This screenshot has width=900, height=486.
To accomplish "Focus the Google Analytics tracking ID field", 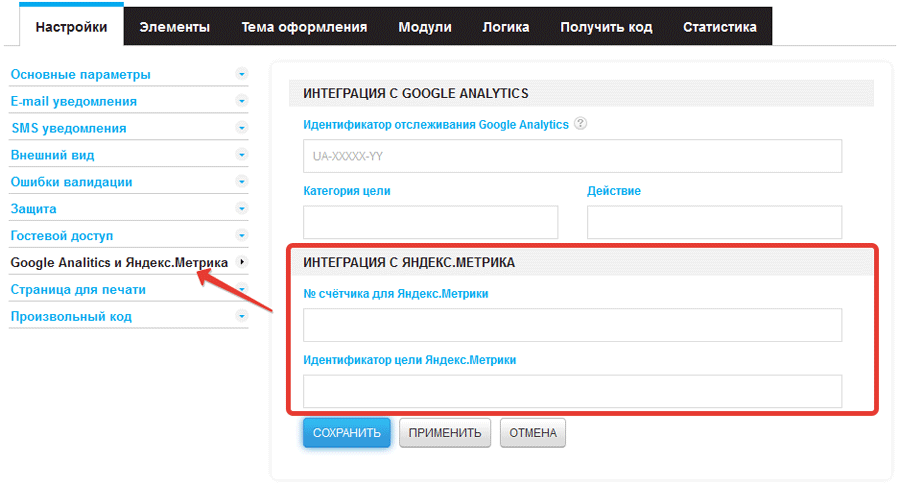I will (x=572, y=157).
